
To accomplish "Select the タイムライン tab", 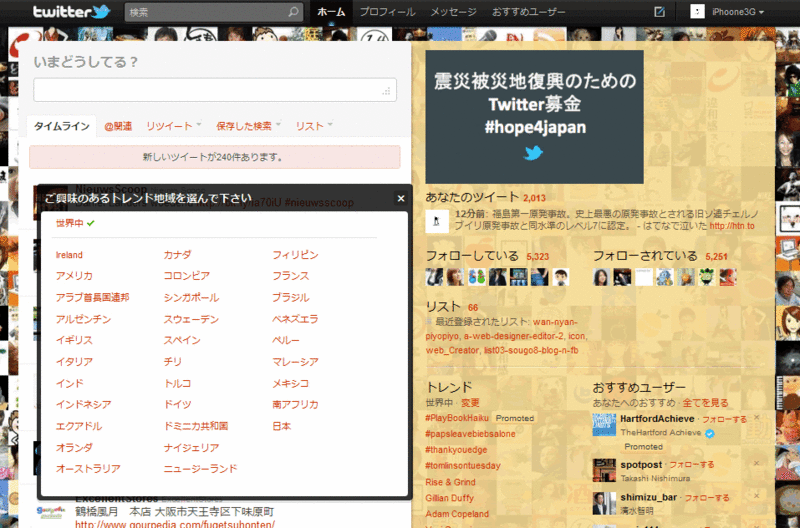I will 62,126.
